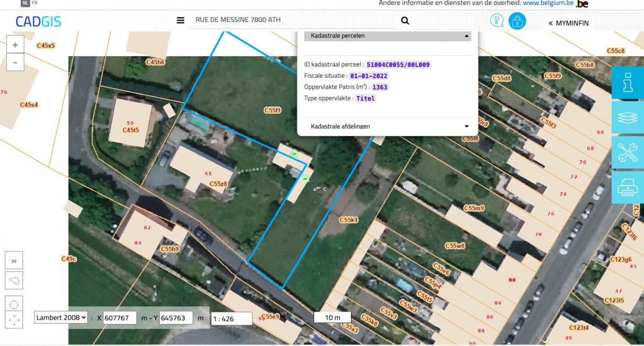Expand the double-chevron toolbar button
The image size is (644, 346).
[14, 261]
